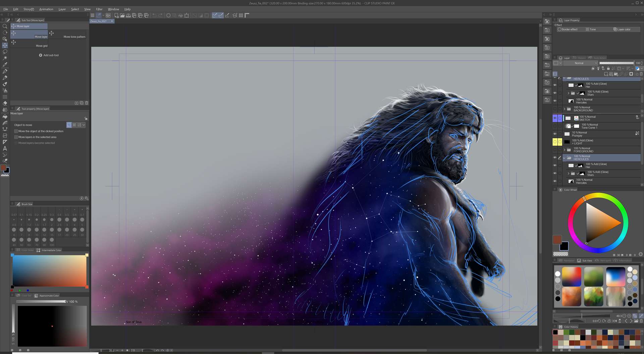Select the Eraser tool

click(x=5, y=103)
